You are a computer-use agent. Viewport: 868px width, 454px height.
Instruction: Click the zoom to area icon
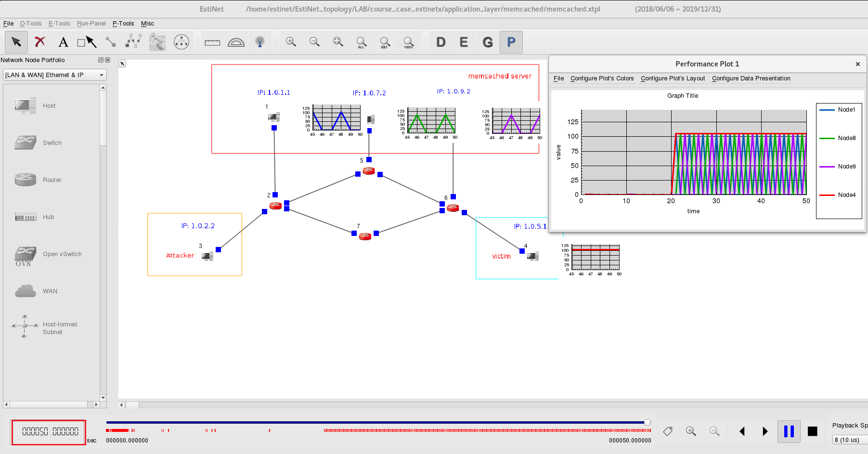pos(338,42)
